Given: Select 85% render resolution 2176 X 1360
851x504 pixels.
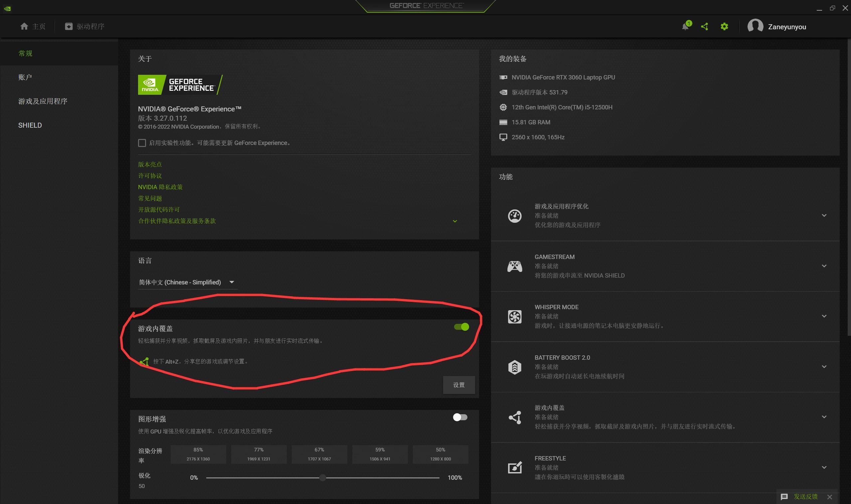Looking at the screenshot, I should pyautogui.click(x=198, y=454).
